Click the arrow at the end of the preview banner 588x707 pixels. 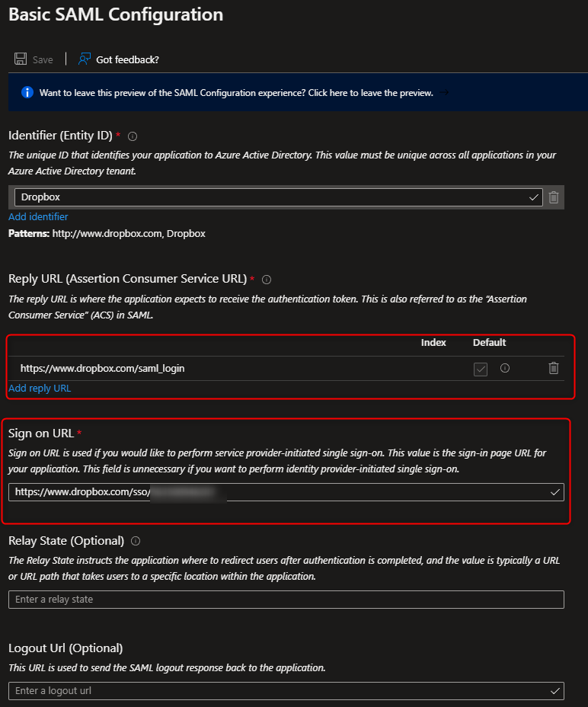[444, 92]
